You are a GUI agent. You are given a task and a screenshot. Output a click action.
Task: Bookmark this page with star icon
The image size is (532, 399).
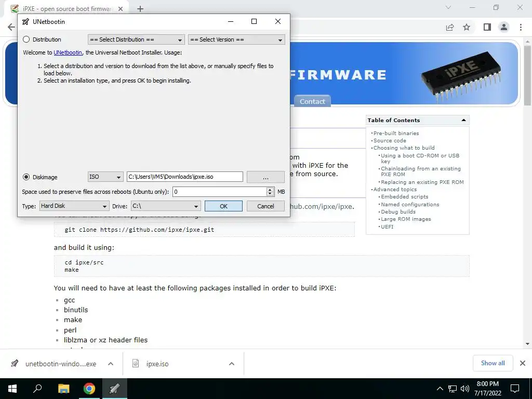467,27
